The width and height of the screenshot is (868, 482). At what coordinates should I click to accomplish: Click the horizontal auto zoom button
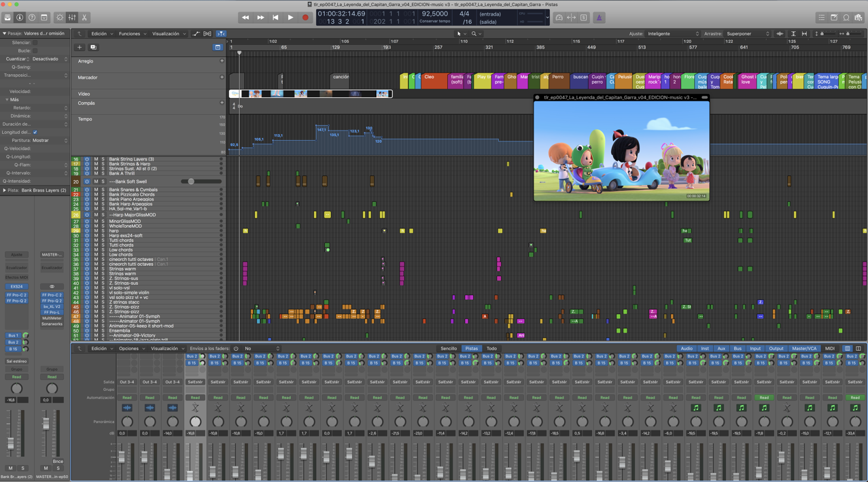[804, 34]
